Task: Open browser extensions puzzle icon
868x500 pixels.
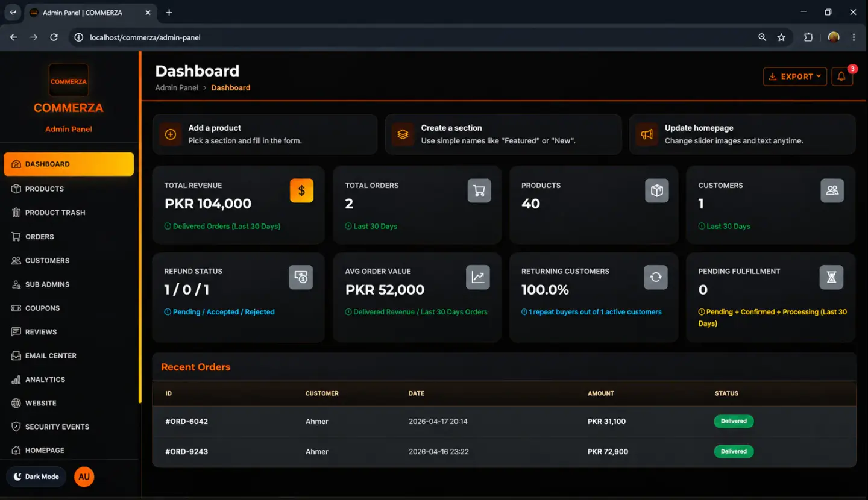Action: (808, 37)
